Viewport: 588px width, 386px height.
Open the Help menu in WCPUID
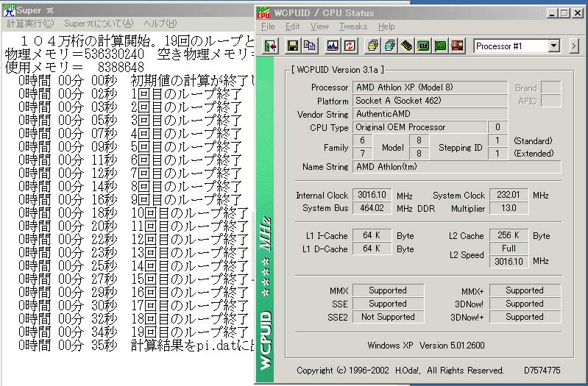click(x=386, y=26)
